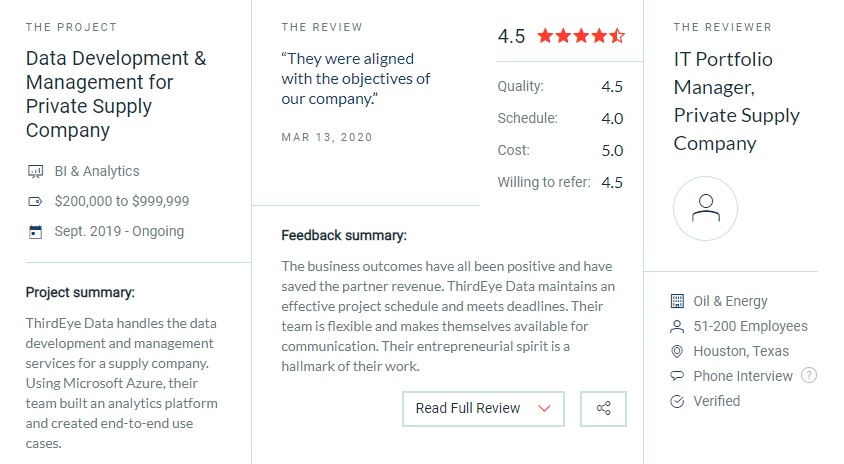Click the review quote text

(356, 79)
